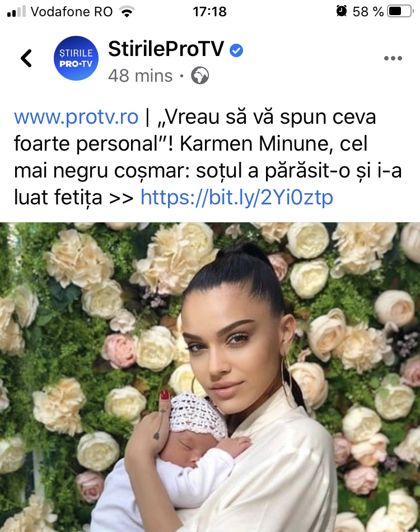Tap the 58 % battery percentage
This screenshot has height=532, width=420.
pos(368,12)
